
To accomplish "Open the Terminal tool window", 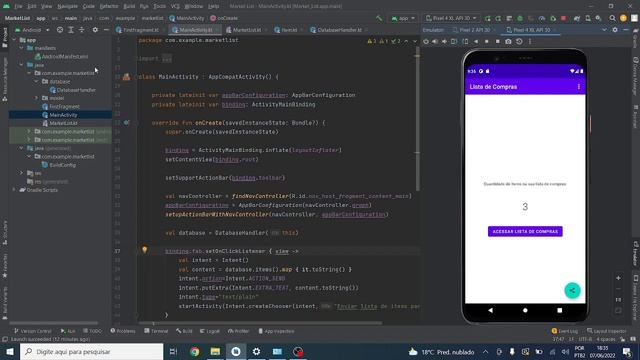I will coord(156,331).
